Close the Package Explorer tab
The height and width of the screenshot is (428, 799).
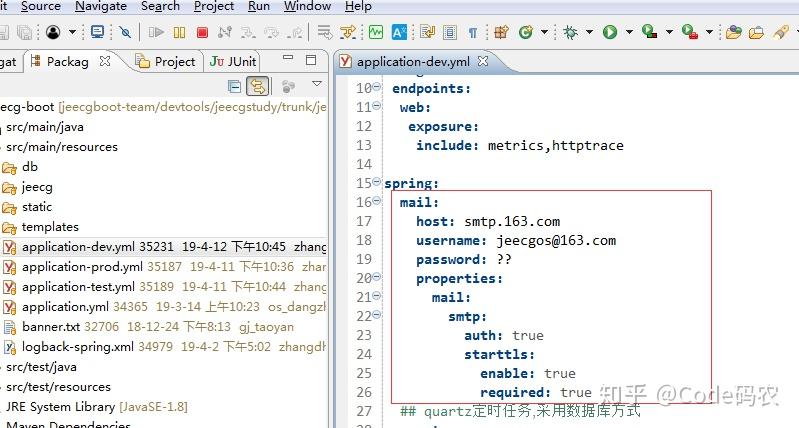pos(105,61)
